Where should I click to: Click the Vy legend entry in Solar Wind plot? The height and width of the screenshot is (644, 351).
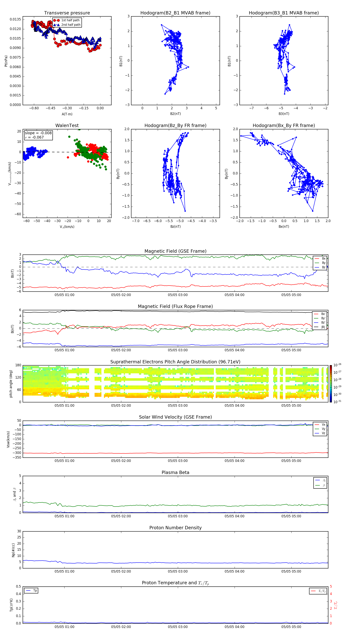[320, 429]
